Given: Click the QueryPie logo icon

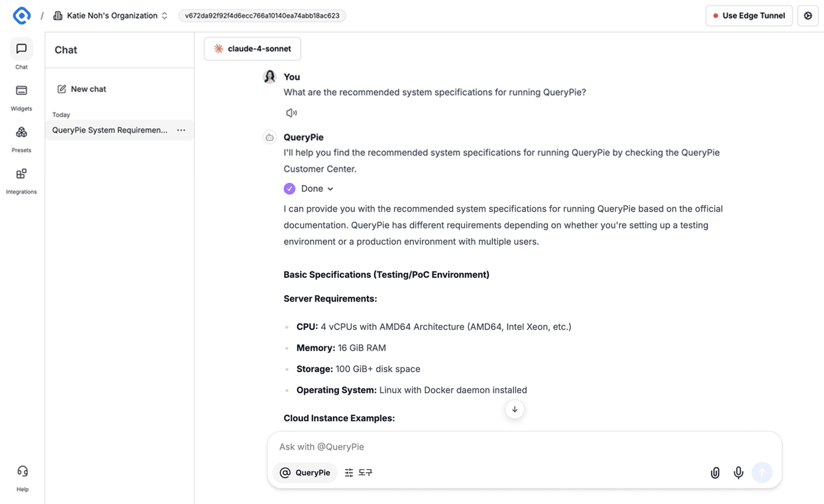Looking at the screenshot, I should point(22,15).
